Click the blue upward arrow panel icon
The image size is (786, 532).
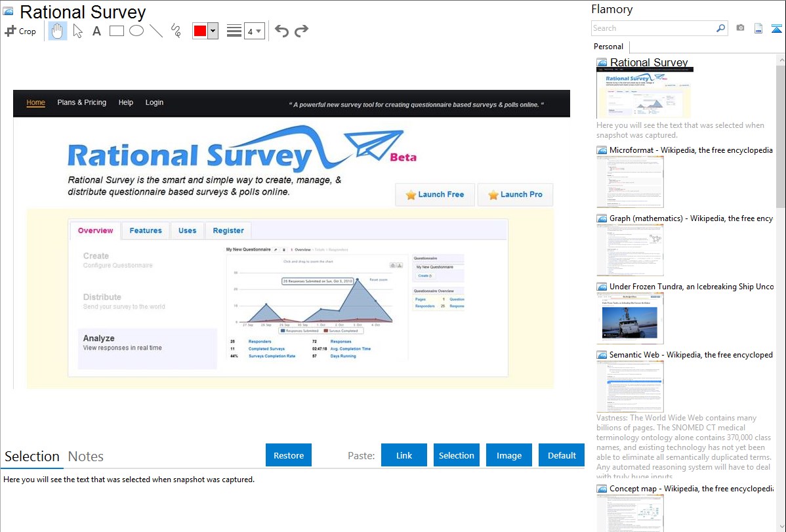[x=776, y=28]
